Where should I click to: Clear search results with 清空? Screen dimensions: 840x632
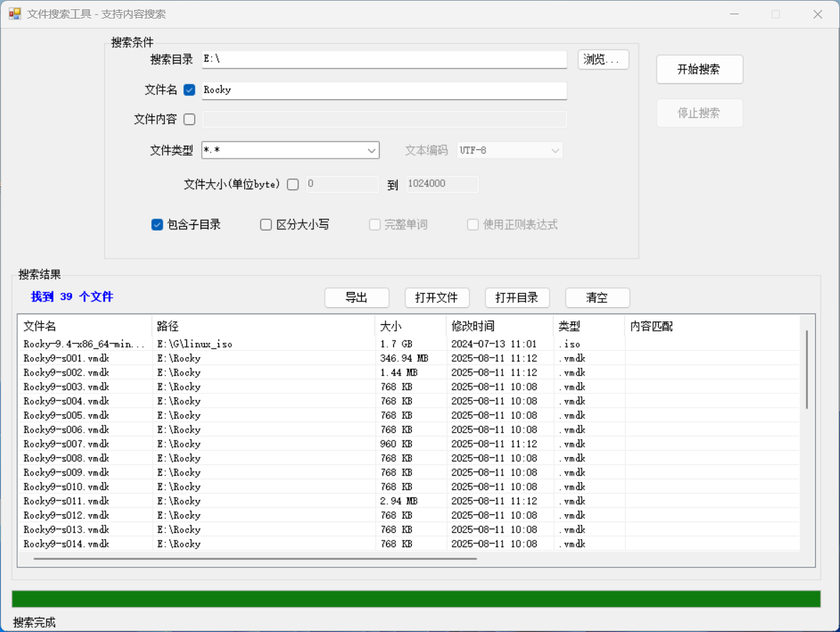[597, 298]
